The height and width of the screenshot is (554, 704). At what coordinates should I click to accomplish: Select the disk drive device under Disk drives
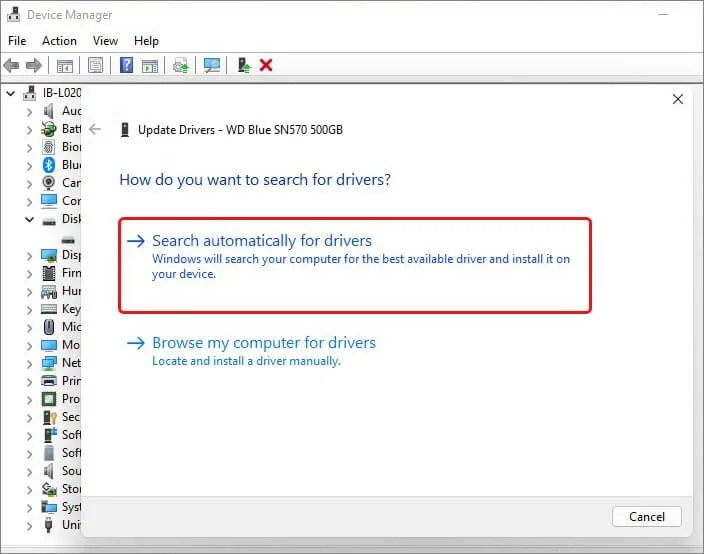pos(68,239)
